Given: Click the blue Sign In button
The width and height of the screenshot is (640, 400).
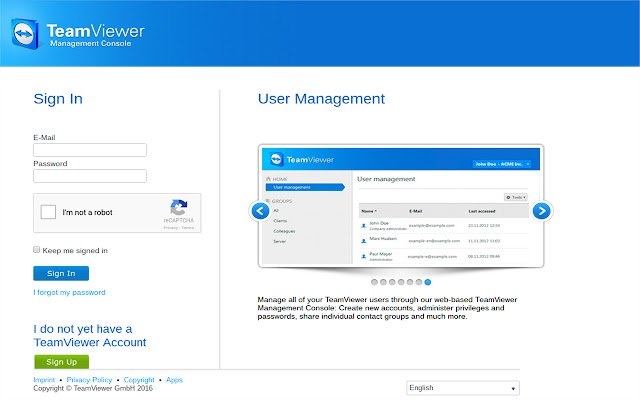Looking at the screenshot, I should click(61, 273).
